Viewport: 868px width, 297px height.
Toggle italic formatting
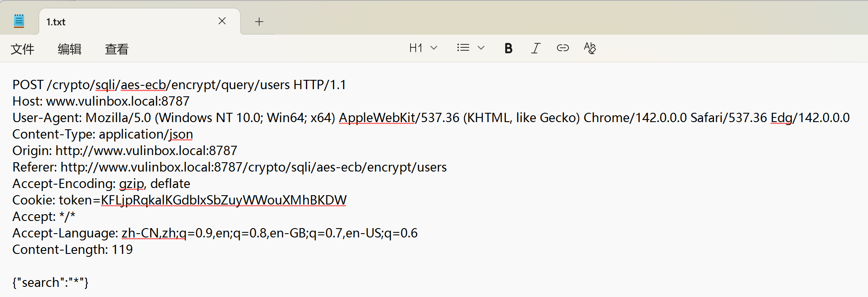click(x=535, y=48)
